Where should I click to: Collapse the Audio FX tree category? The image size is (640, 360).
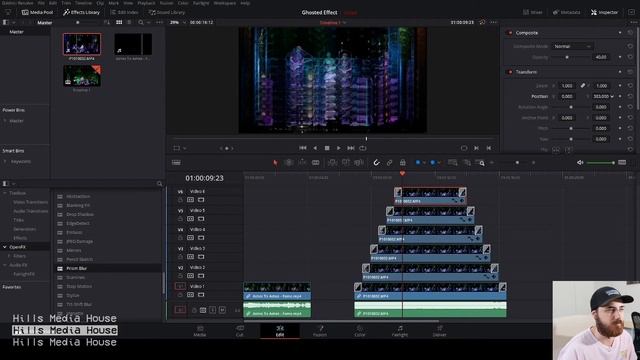(x=5, y=265)
